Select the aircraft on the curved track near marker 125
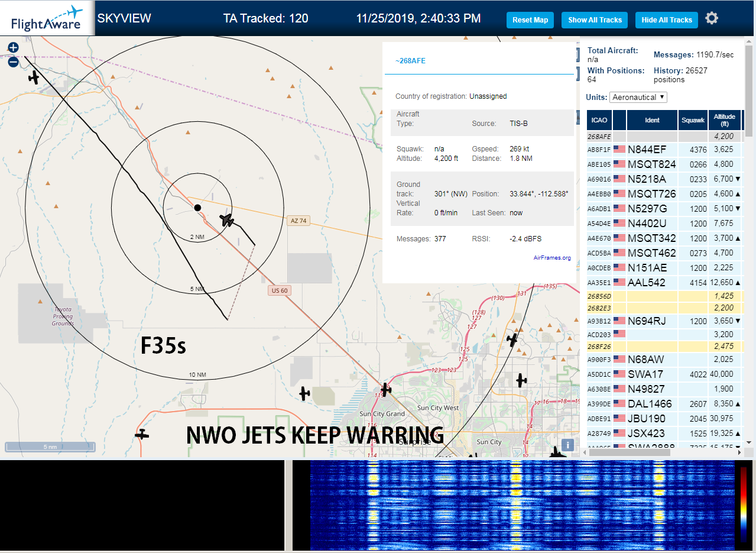This screenshot has height=553, width=756. coord(512,339)
